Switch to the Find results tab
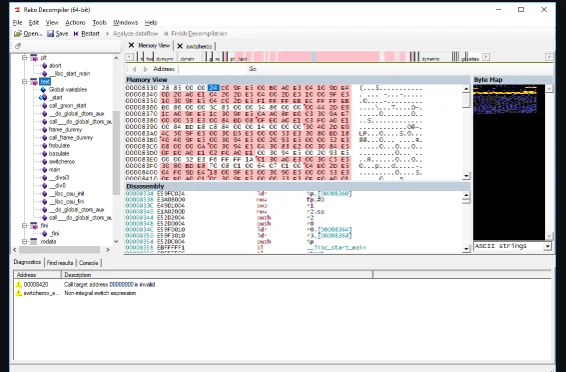 click(x=60, y=263)
